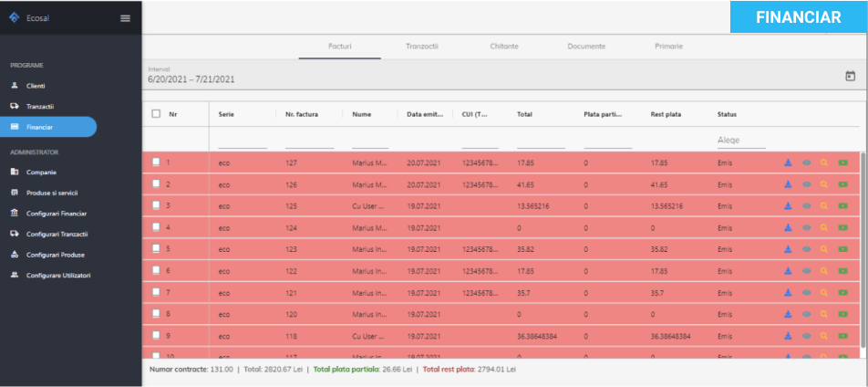
Task: Open the Status 'Alege' filter dropdown
Action: point(740,141)
